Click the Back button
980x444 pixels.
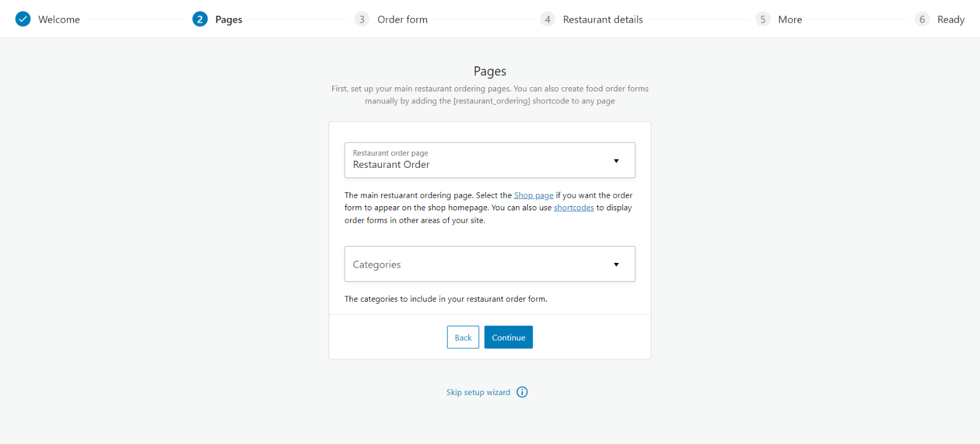pos(463,338)
